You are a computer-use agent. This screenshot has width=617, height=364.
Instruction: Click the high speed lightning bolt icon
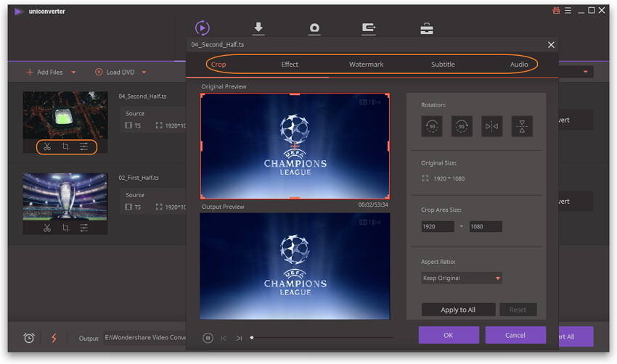(x=54, y=338)
